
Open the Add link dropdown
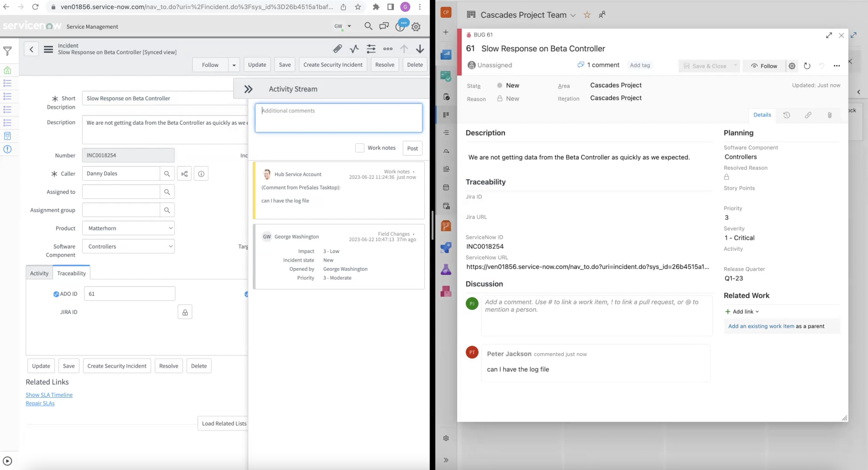(742, 312)
